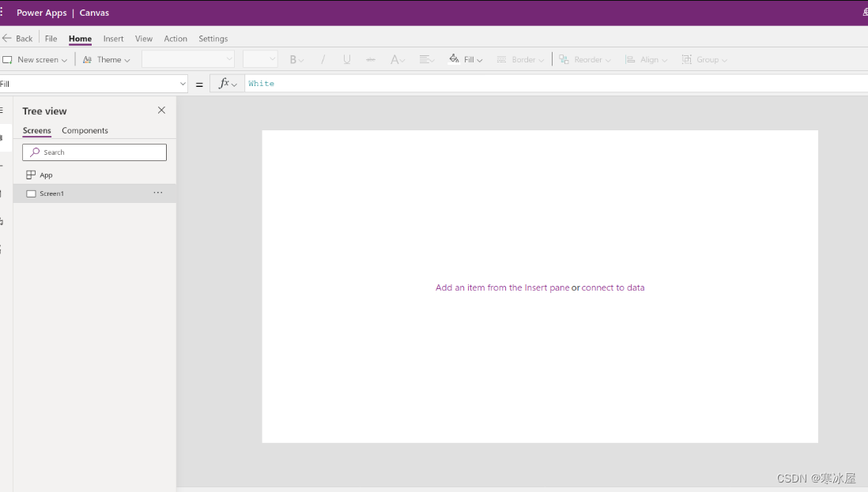868x492 pixels.
Task: Toggle Underline formatting
Action: tap(346, 59)
